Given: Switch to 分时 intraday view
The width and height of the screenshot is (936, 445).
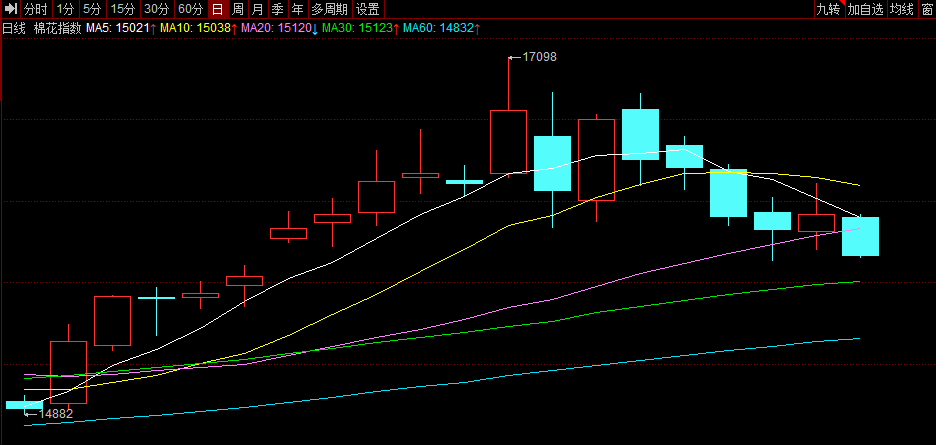Looking at the screenshot, I should [x=35, y=8].
